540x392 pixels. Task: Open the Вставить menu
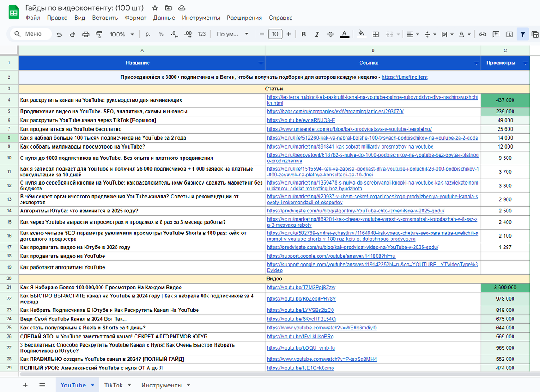[x=105, y=18]
